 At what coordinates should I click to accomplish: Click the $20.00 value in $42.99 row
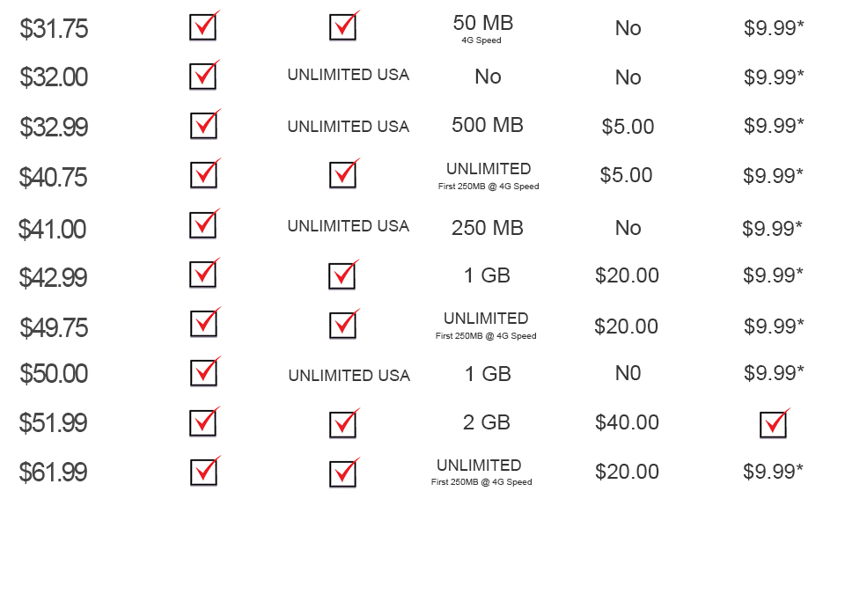[x=627, y=275]
